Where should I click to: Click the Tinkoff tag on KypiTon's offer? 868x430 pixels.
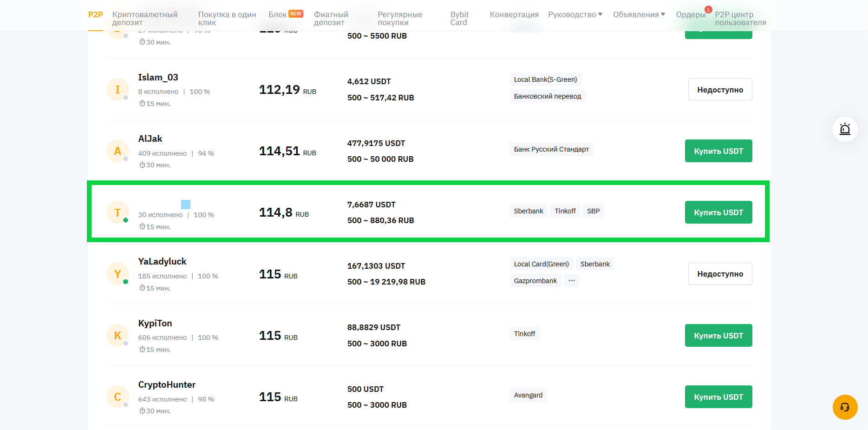click(x=524, y=334)
